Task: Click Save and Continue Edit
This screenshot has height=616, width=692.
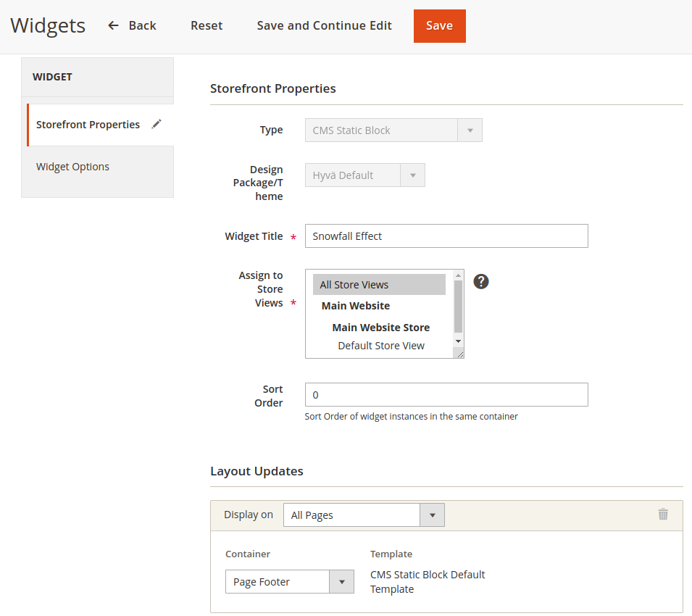Action: tap(325, 25)
